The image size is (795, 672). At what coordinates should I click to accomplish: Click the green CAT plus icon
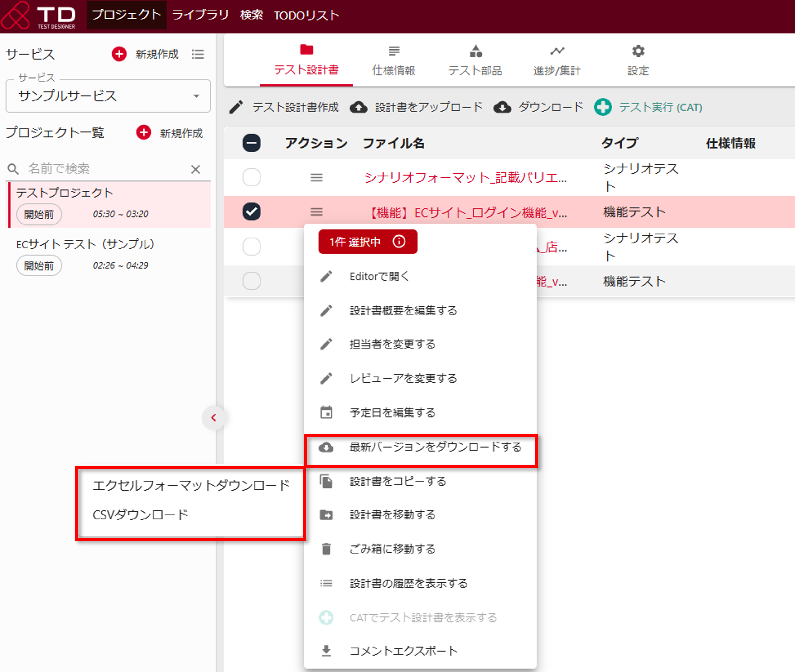[x=602, y=107]
